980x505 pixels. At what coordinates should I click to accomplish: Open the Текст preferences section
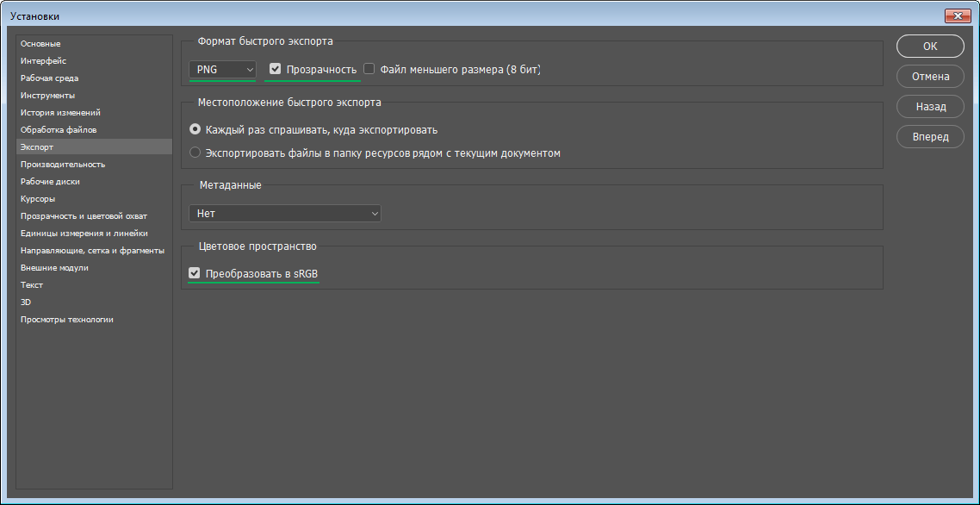click(x=95, y=284)
